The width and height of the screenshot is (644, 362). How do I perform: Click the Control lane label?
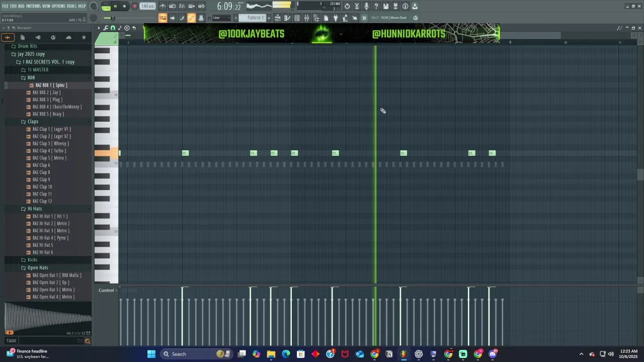point(106,290)
